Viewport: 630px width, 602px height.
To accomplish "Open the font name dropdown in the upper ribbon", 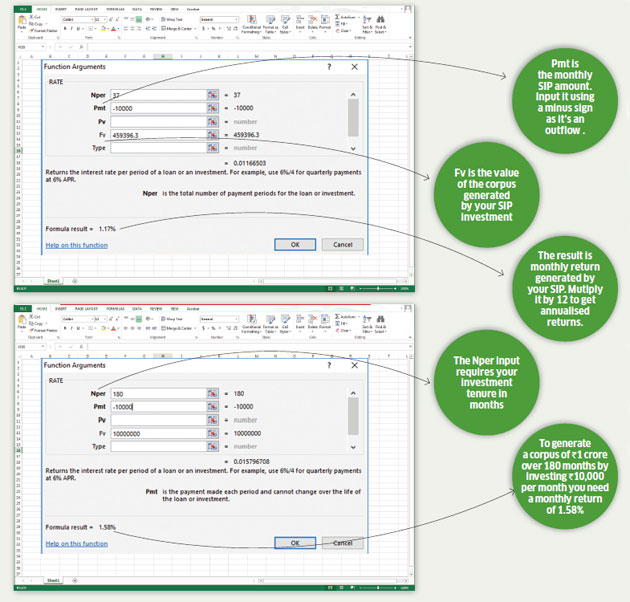I will pyautogui.click(x=90, y=18).
